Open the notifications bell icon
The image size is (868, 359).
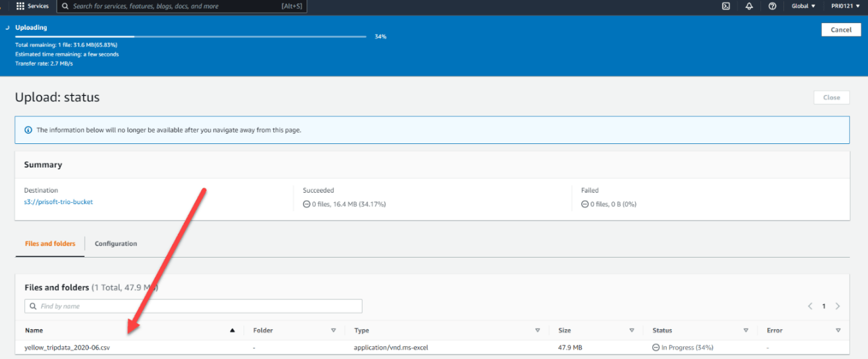tap(749, 6)
